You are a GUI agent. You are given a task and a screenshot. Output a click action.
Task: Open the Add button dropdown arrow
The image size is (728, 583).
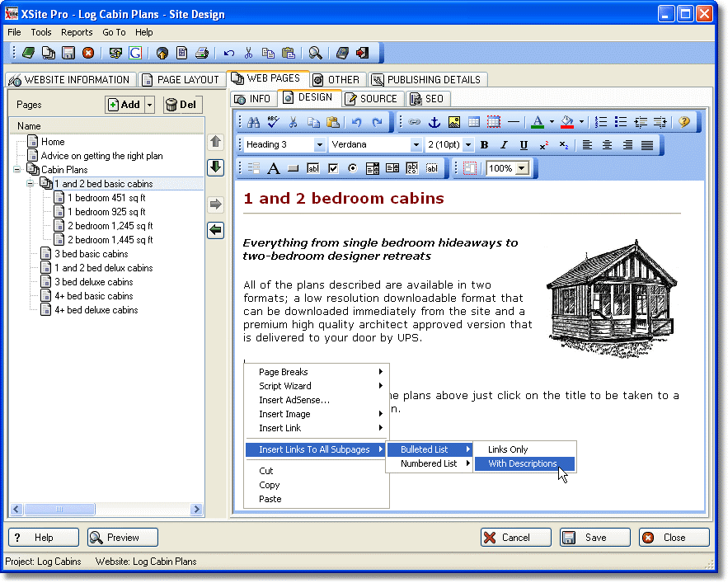coord(149,105)
